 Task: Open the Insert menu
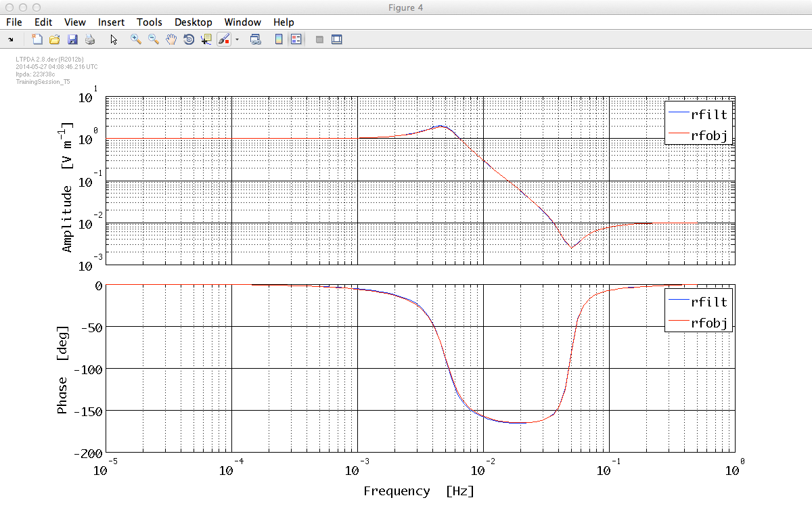click(111, 22)
